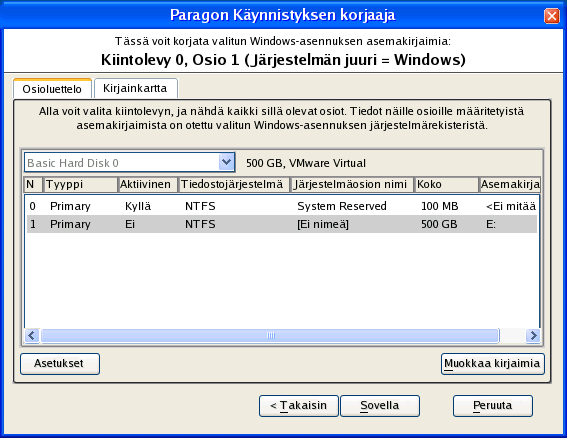Image resolution: width=567 pixels, height=438 pixels.
Task: Sort by the N column header
Action: point(33,184)
